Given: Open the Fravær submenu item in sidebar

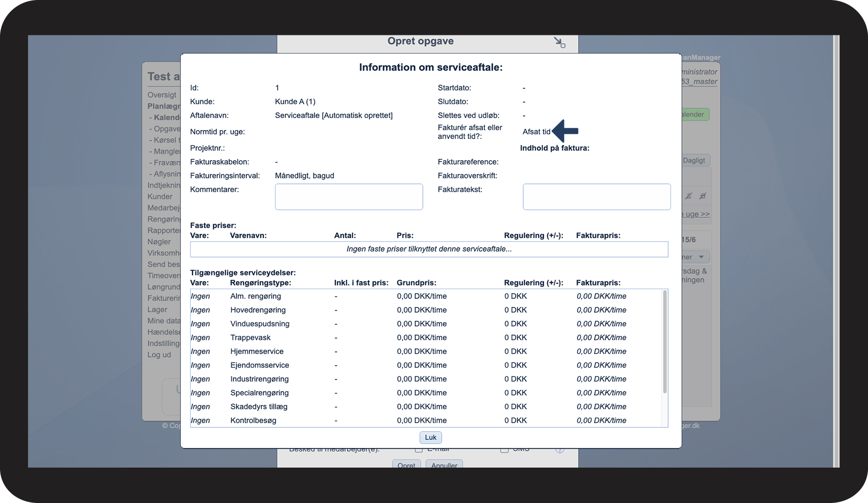Looking at the screenshot, I should point(165,163).
